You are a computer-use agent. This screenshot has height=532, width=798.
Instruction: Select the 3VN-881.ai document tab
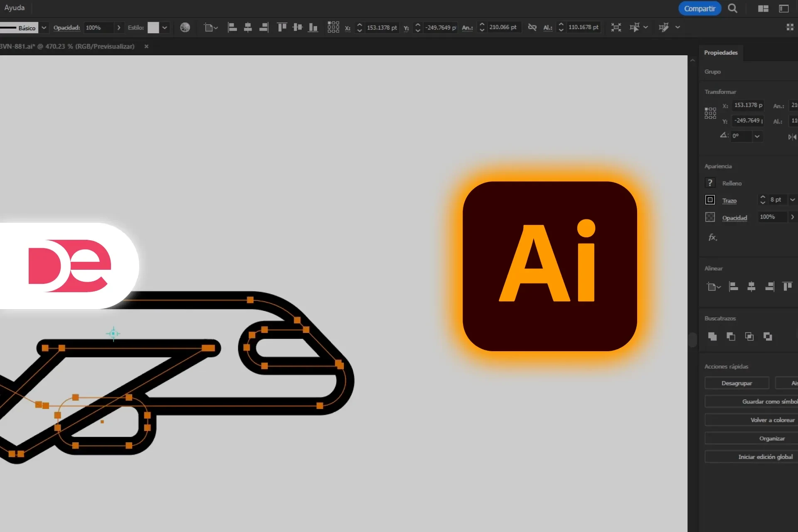[67, 47]
